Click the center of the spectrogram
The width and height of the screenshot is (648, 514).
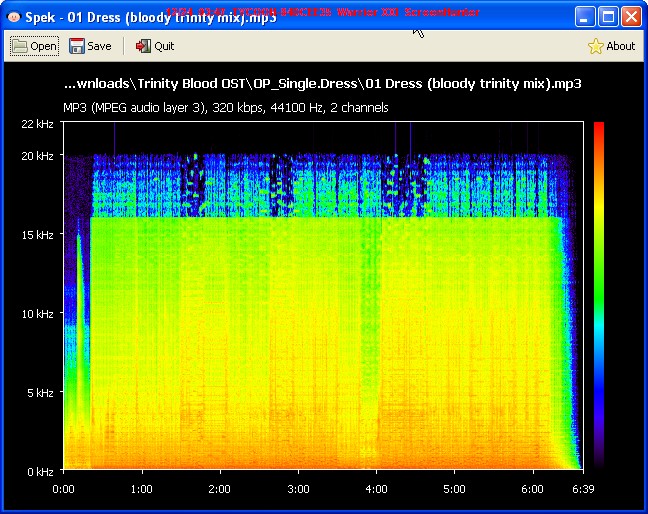point(322,296)
